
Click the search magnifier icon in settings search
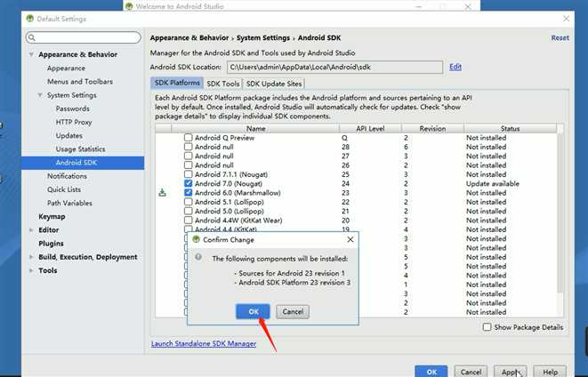click(x=32, y=37)
